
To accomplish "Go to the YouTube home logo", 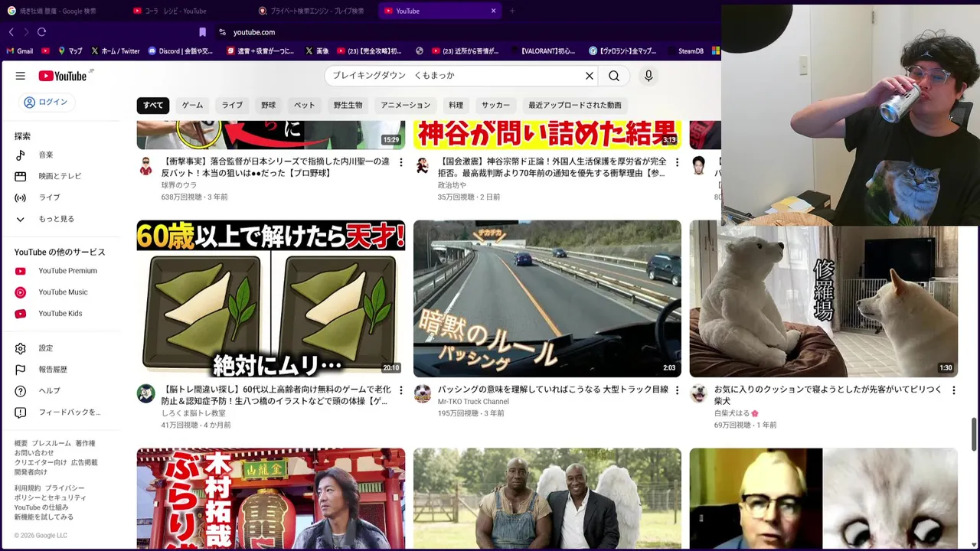I will (x=63, y=76).
